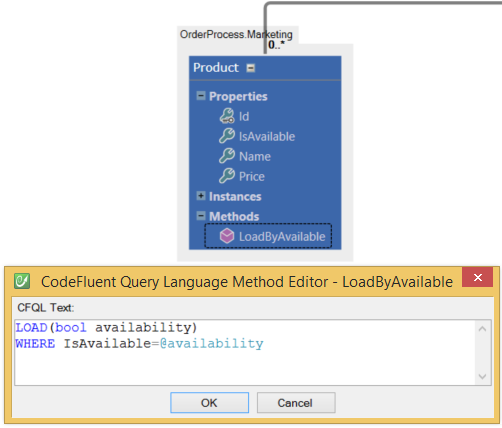Collapse the Properties section

pyautogui.click(x=201, y=96)
